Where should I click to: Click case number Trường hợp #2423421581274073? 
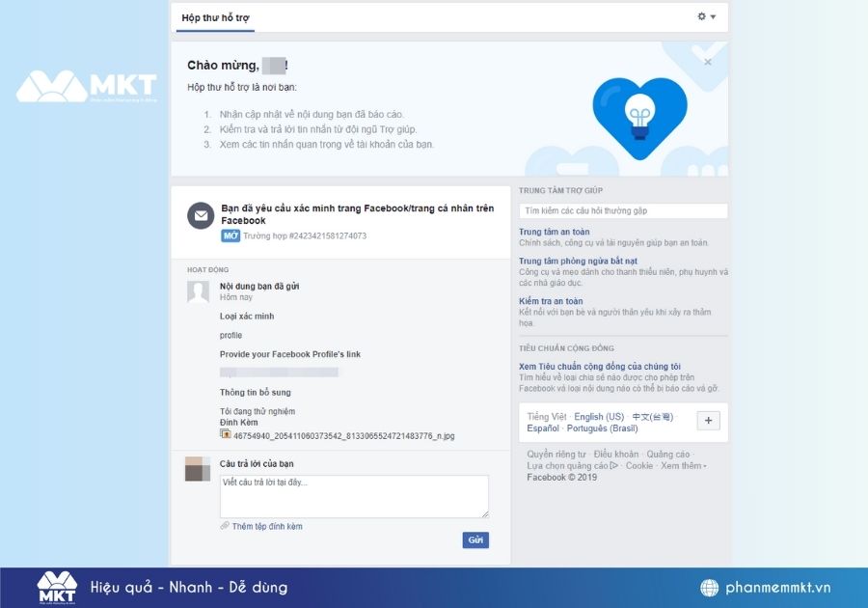coord(305,235)
